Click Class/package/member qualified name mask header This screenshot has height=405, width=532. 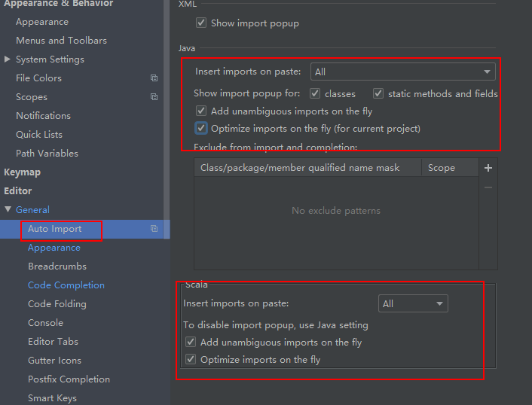click(300, 168)
